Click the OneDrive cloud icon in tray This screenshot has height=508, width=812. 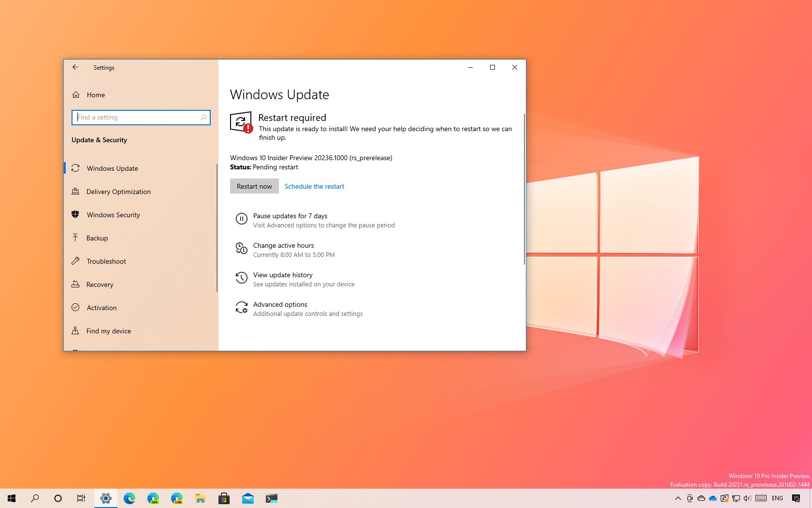(x=712, y=498)
